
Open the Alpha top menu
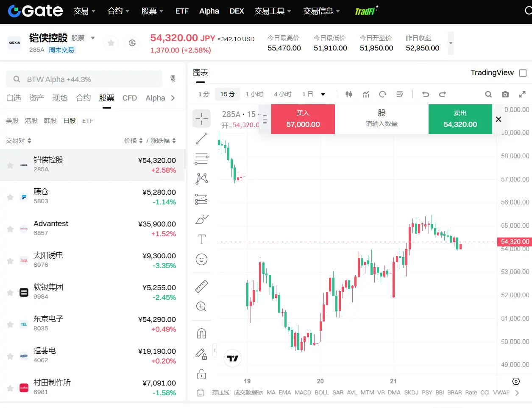209,11
